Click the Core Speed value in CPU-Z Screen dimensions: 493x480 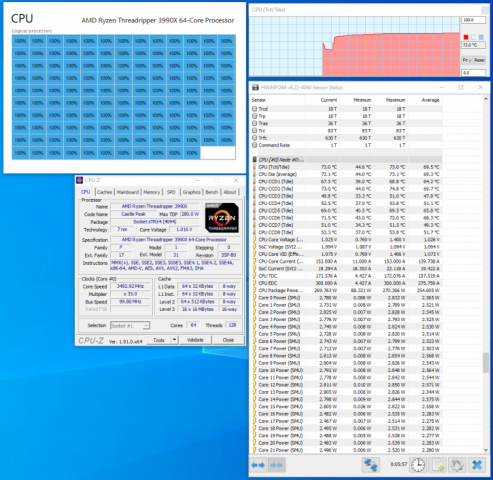pyautogui.click(x=130, y=286)
